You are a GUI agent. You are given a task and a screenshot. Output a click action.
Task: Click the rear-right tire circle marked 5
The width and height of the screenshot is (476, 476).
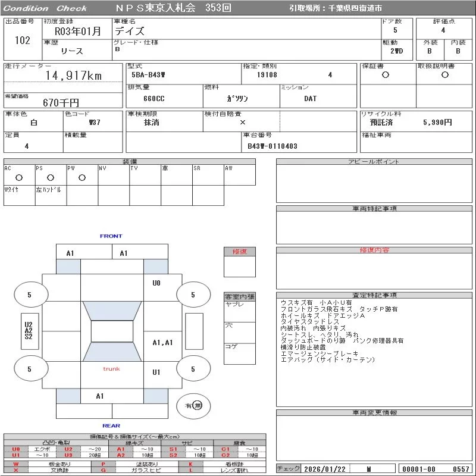pyautogui.click(x=193, y=369)
